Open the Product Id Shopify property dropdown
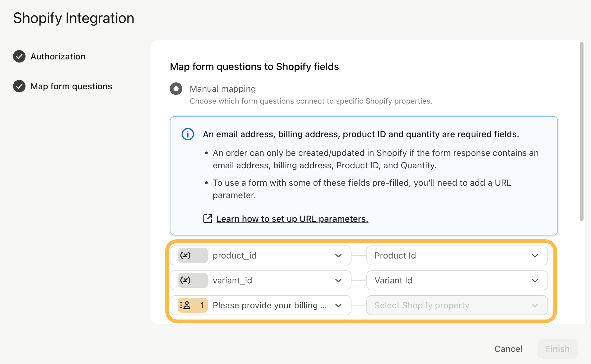Image resolution: width=591 pixels, height=364 pixels. click(457, 255)
